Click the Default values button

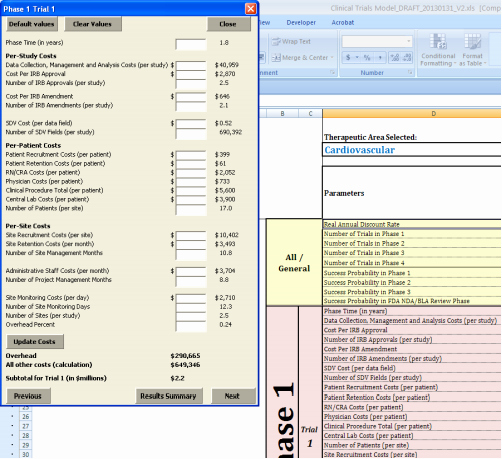click(32, 24)
